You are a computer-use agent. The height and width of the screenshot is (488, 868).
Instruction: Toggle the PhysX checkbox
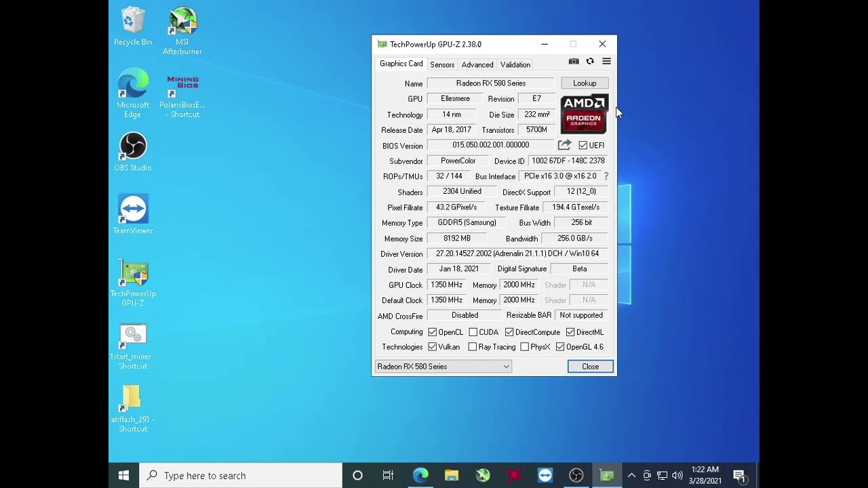pyautogui.click(x=524, y=347)
